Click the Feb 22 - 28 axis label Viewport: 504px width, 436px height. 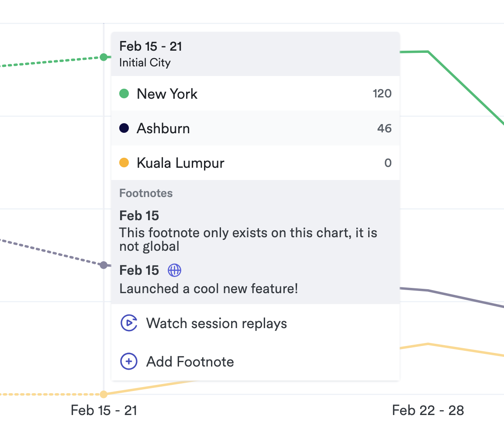(x=428, y=411)
